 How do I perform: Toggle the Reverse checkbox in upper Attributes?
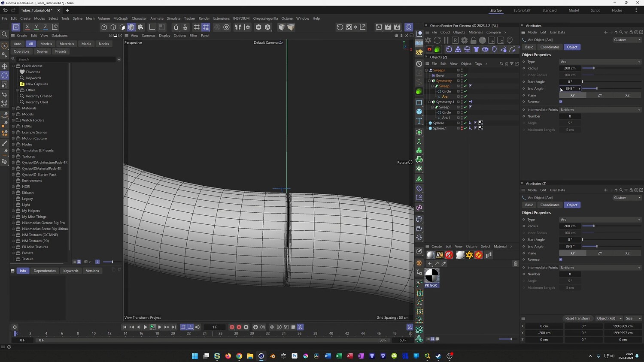[x=561, y=102]
